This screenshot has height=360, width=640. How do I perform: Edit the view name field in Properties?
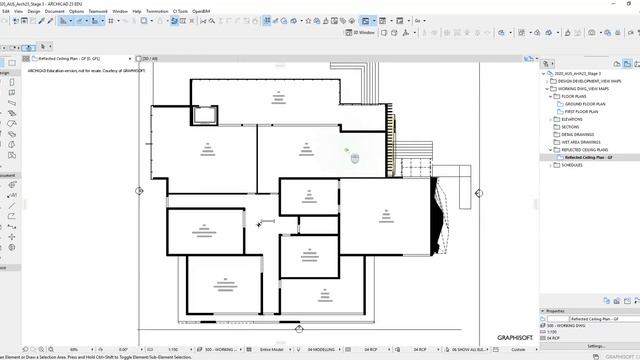click(x=604, y=319)
